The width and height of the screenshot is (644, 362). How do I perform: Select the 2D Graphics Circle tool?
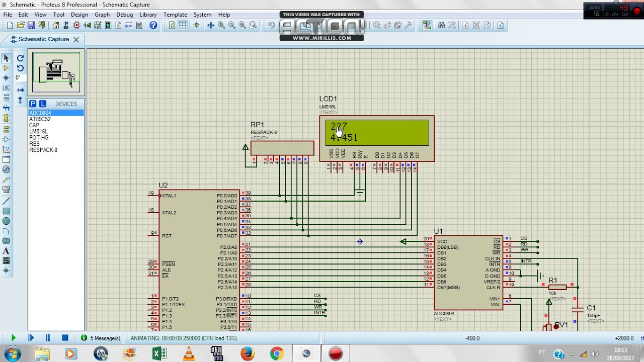coord(6,221)
